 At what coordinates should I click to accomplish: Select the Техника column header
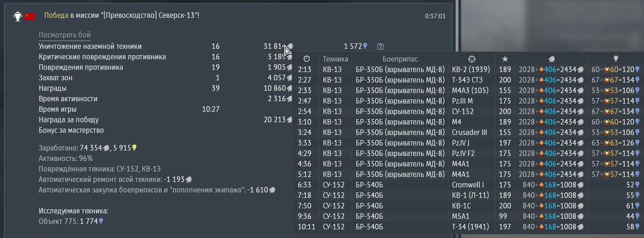335,59
